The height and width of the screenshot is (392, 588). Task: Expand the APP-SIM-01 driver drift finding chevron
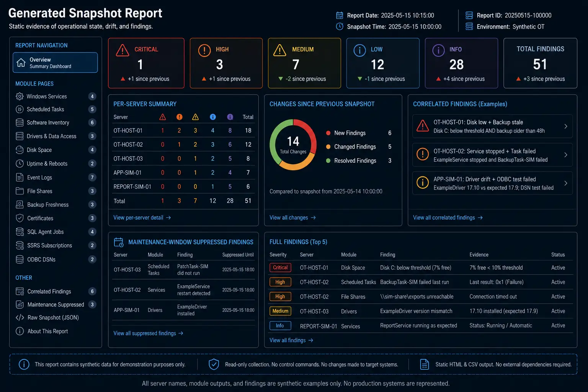point(566,183)
